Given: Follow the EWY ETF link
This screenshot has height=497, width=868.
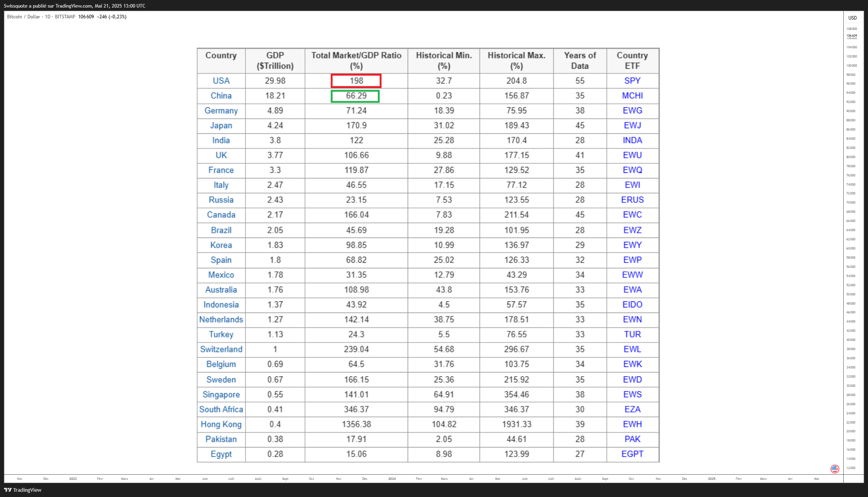Looking at the screenshot, I should tap(632, 245).
